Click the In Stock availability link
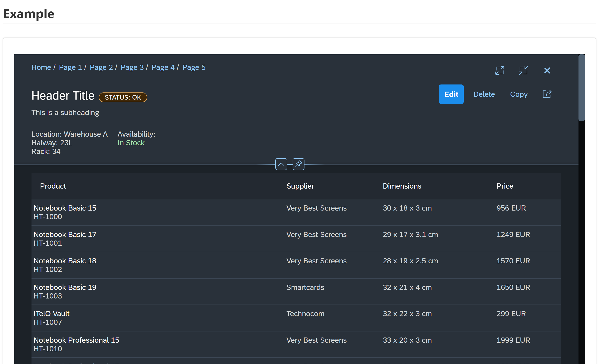This screenshot has width=610, height=364. (131, 143)
